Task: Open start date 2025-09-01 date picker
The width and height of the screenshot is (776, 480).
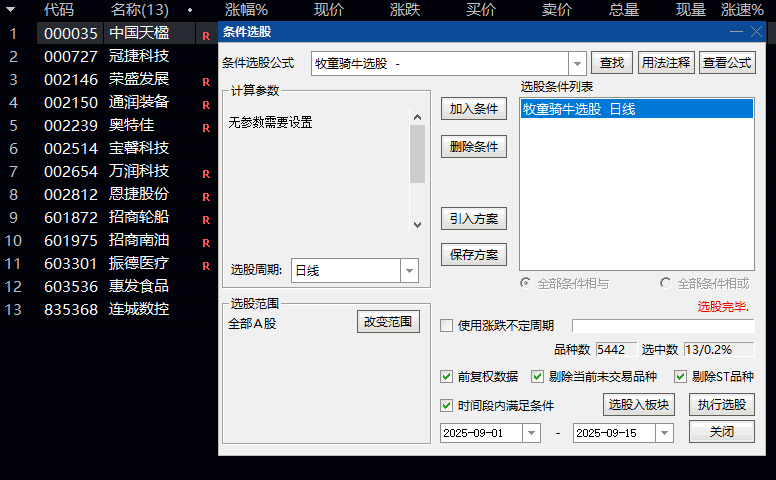Action: (531, 433)
